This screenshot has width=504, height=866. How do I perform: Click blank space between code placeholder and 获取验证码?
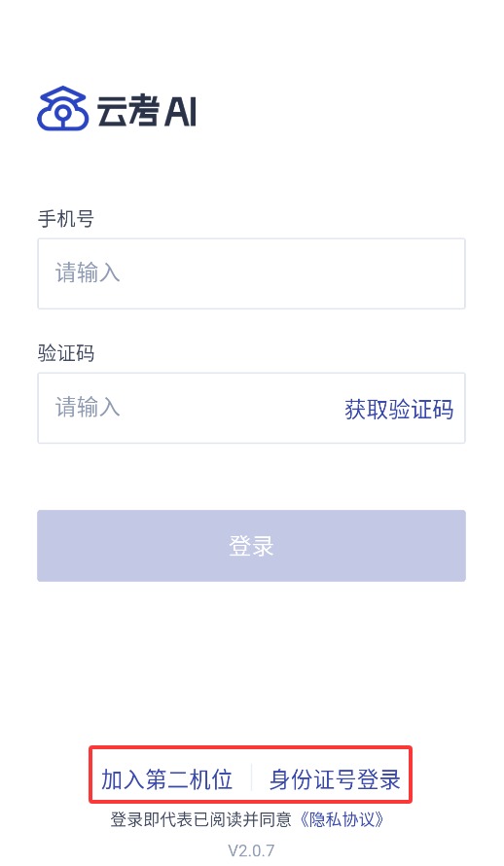coord(232,408)
